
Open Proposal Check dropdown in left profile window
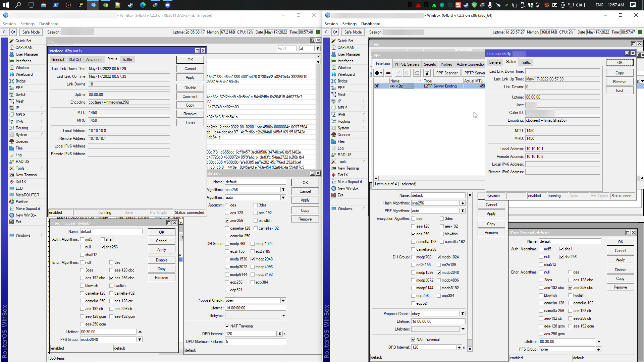(x=283, y=300)
